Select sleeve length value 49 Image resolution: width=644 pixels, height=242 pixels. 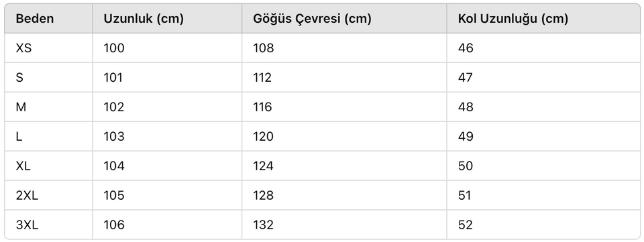466,137
